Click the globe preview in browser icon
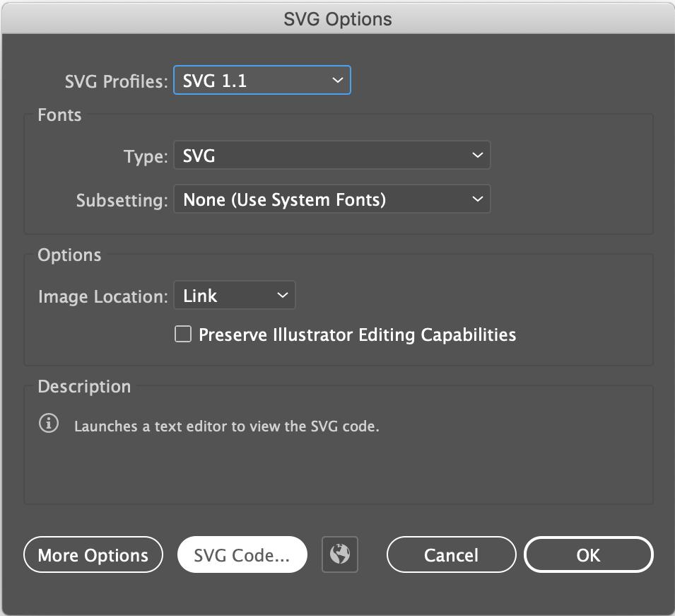 [340, 554]
